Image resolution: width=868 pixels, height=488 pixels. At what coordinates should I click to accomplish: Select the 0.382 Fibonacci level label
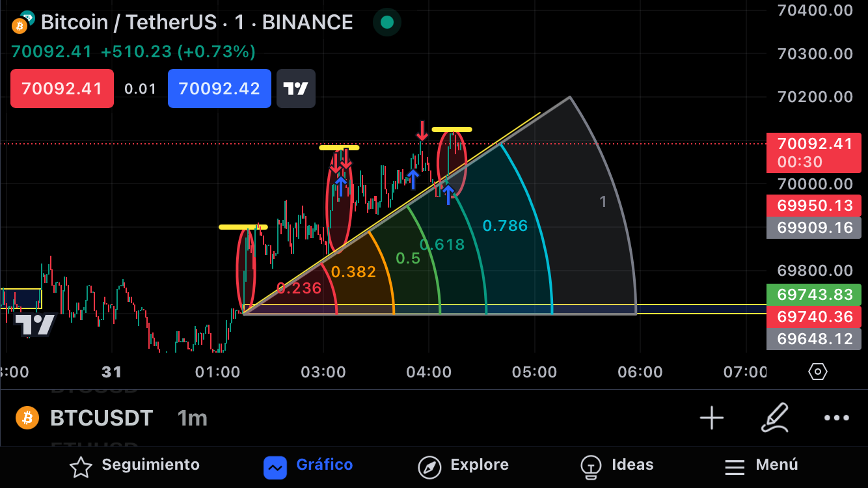click(353, 272)
